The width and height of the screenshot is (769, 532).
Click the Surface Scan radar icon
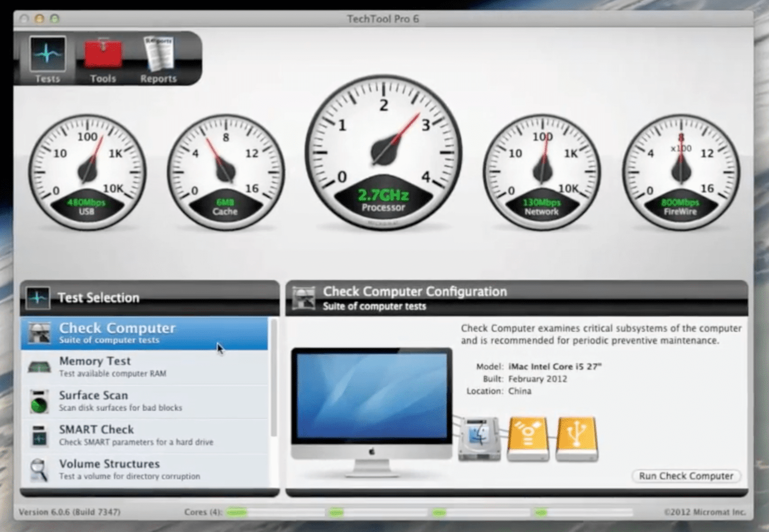(x=39, y=401)
